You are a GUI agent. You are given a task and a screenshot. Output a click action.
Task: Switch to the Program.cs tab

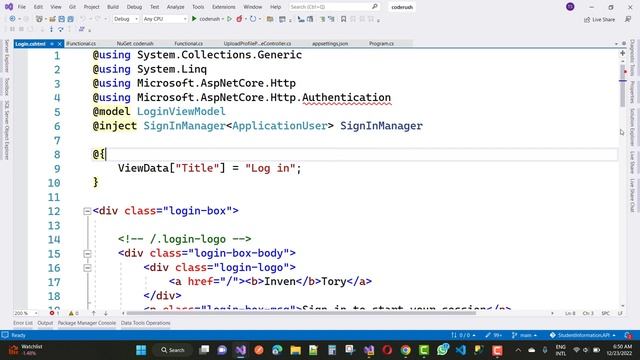[x=381, y=43]
